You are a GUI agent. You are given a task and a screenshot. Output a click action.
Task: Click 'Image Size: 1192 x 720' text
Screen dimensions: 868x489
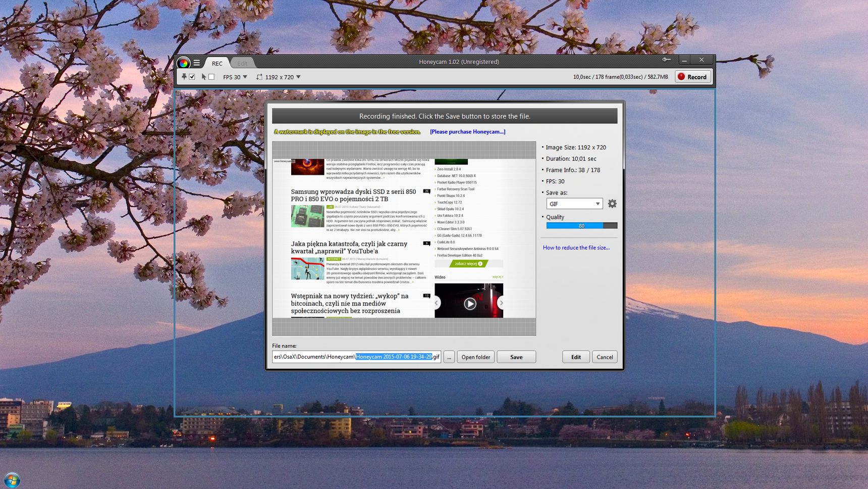(x=576, y=148)
